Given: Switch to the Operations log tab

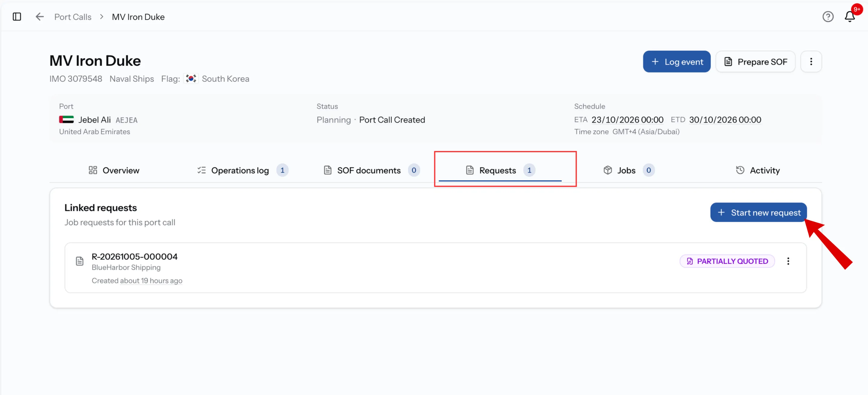Looking at the screenshot, I should (242, 170).
